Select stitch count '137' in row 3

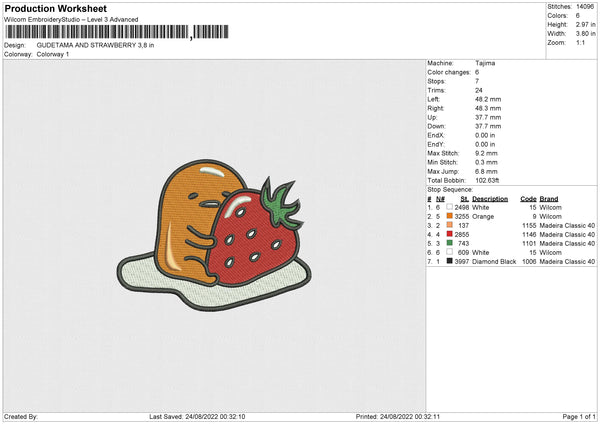point(463,225)
